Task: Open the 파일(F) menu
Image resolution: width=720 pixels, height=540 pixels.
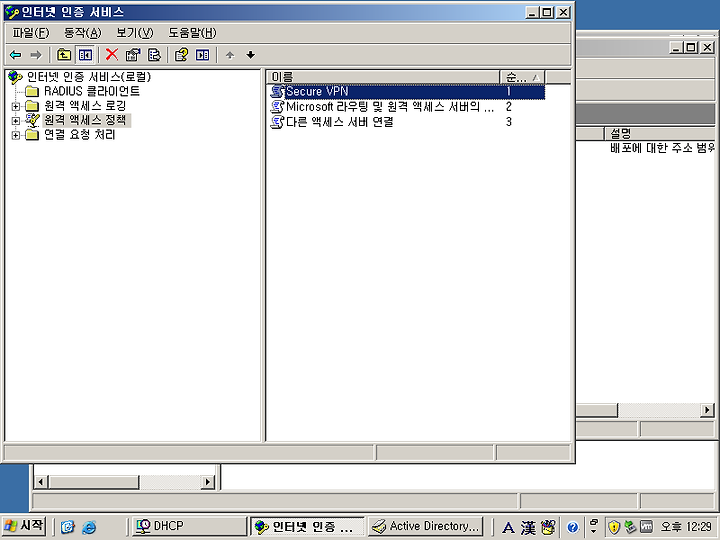Action: (30, 33)
